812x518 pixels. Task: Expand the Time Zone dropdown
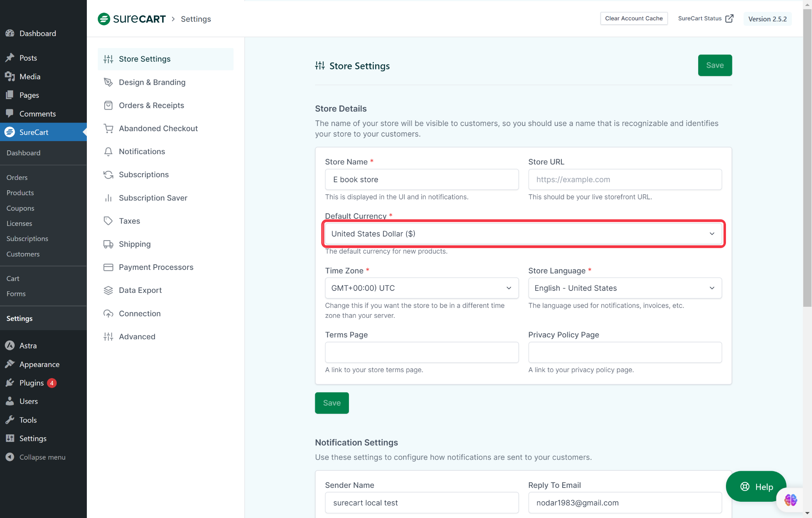(x=421, y=288)
